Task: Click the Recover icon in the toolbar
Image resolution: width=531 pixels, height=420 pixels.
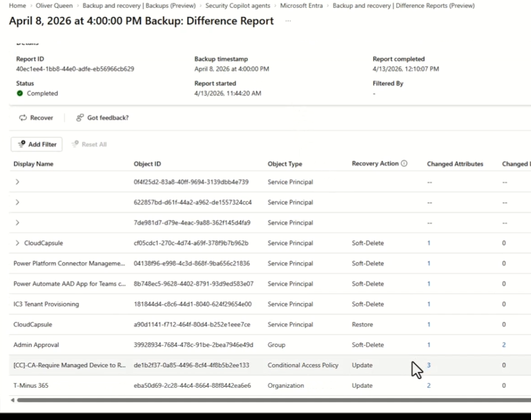Action: click(23, 118)
